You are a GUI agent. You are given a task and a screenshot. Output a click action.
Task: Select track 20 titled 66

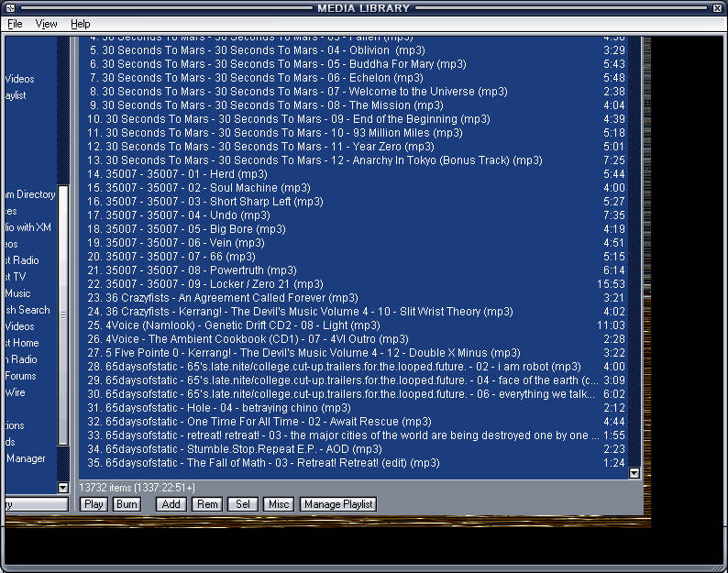(354, 257)
